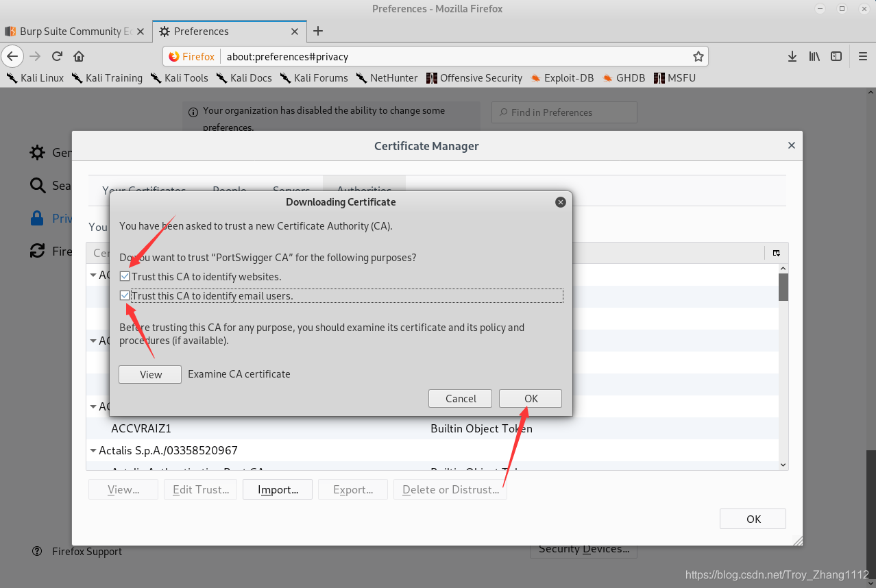Open the MSFU bookmark
876x588 pixels.
pyautogui.click(x=674, y=78)
